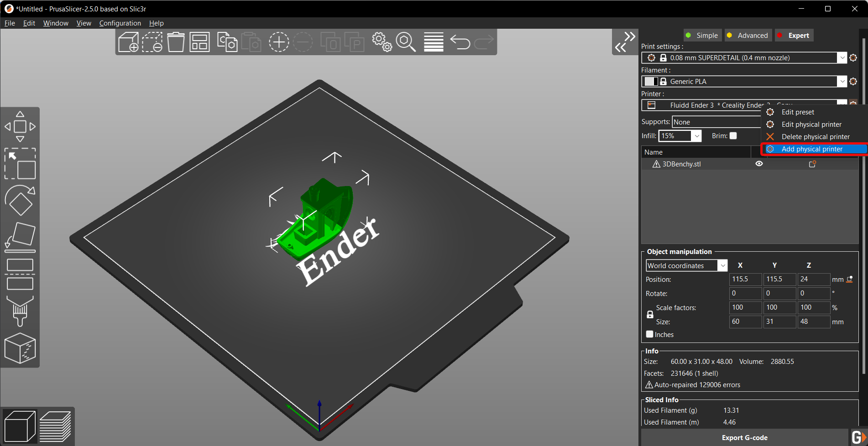The width and height of the screenshot is (868, 446).
Task: Open the Filament preset dropdown
Action: (x=842, y=82)
